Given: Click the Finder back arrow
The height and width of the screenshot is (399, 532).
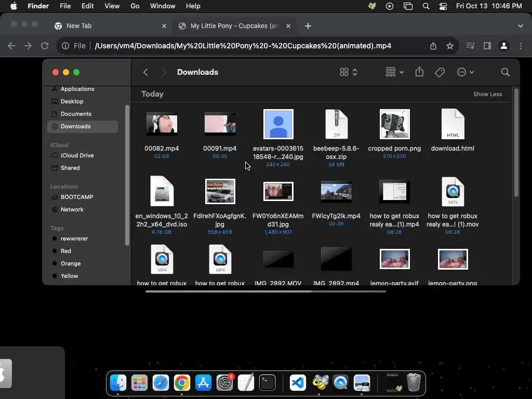Looking at the screenshot, I should (x=145, y=72).
